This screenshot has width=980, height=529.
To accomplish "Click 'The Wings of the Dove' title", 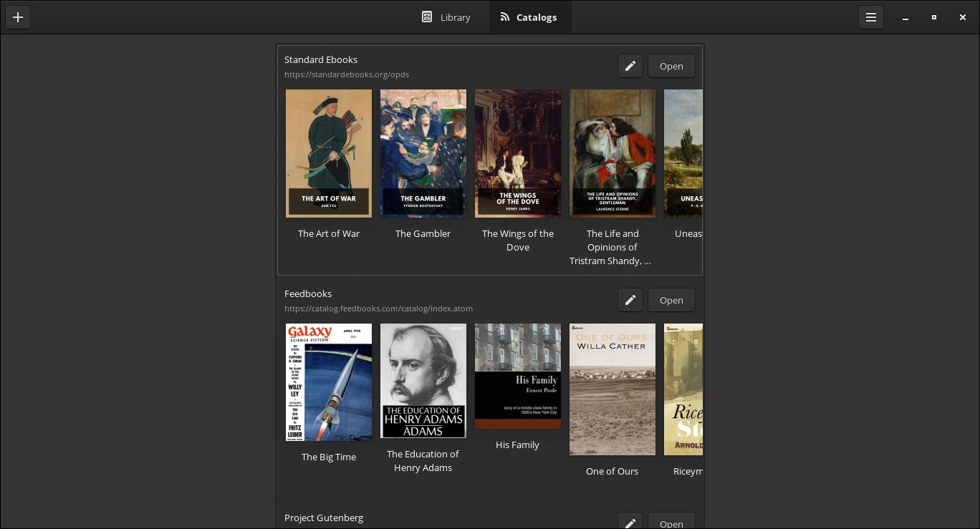I will click(518, 241).
